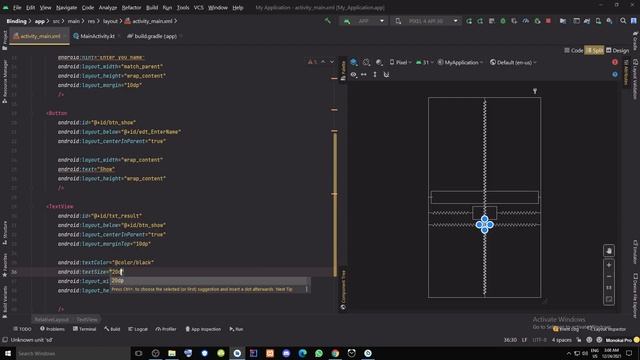Toggle the view options eye icon
Screen dimensions: 640x360
tap(353, 75)
